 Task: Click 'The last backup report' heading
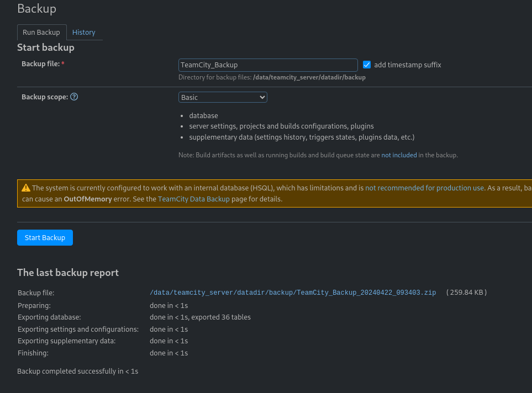tap(68, 273)
